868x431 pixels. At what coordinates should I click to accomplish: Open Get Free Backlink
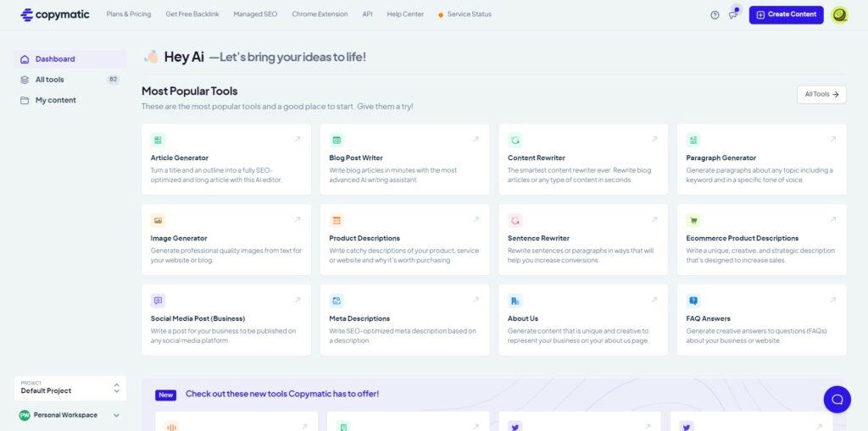click(192, 14)
